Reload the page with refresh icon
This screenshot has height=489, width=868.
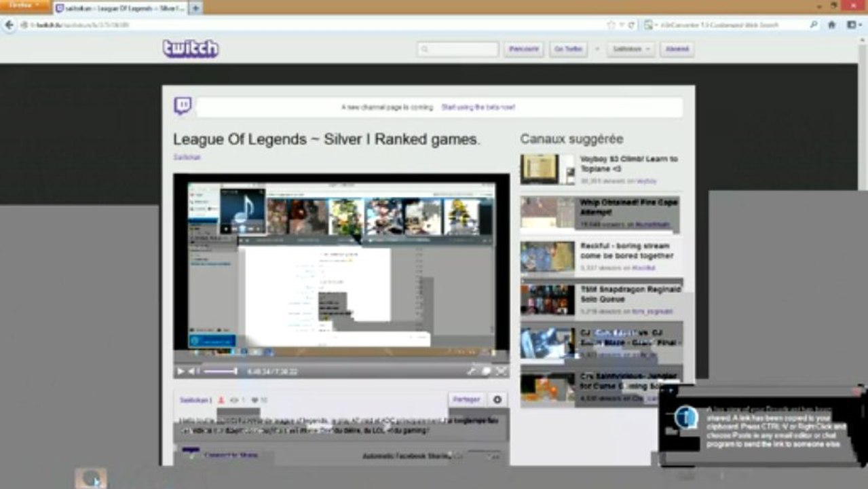(631, 24)
